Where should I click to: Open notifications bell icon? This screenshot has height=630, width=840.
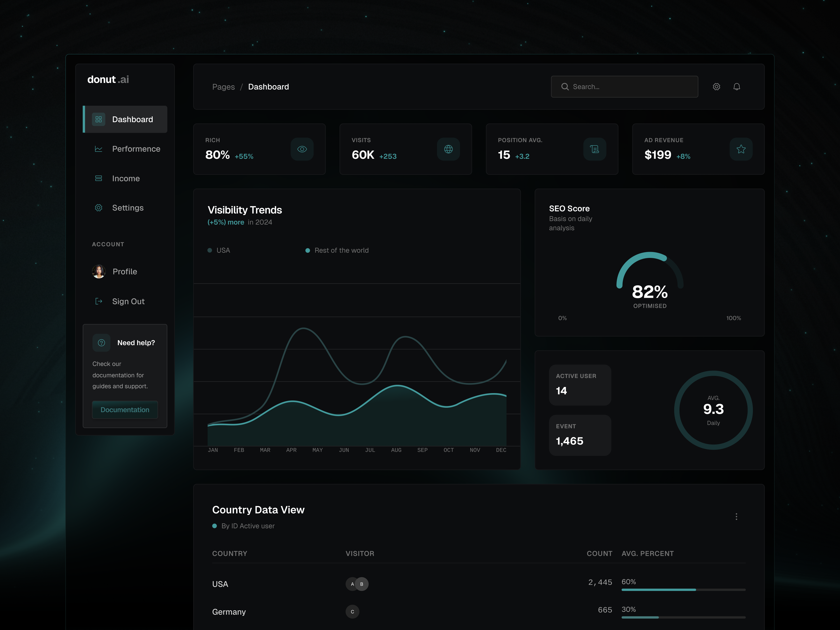(737, 87)
